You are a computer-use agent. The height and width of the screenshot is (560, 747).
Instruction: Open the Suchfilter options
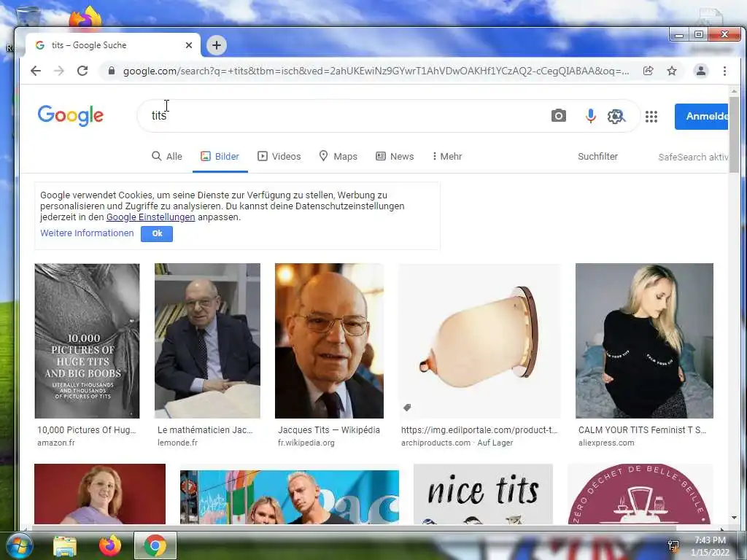click(x=597, y=156)
